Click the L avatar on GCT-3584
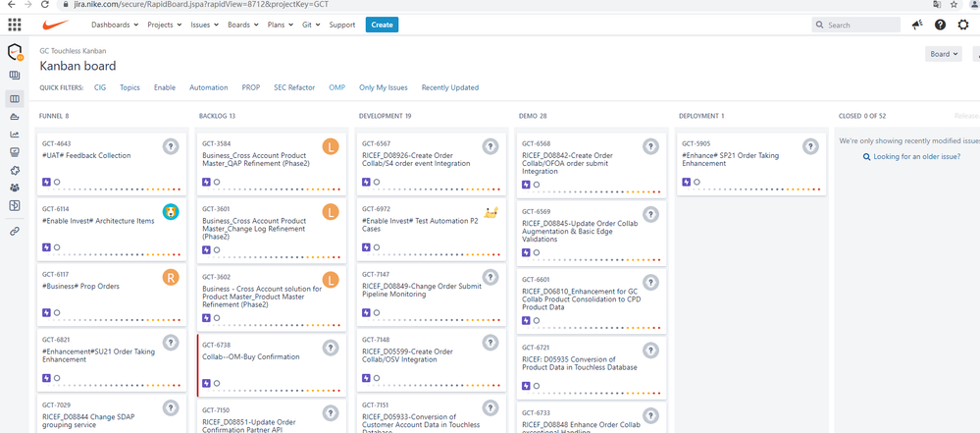The image size is (980, 433). coord(331,146)
